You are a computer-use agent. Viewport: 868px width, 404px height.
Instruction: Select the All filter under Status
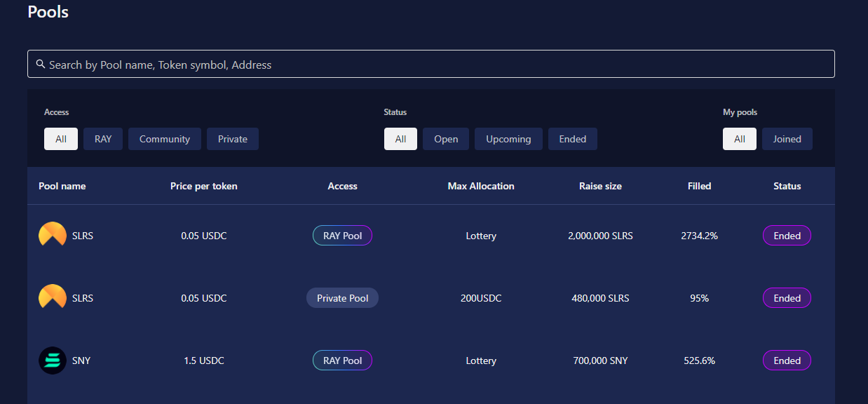click(x=400, y=139)
